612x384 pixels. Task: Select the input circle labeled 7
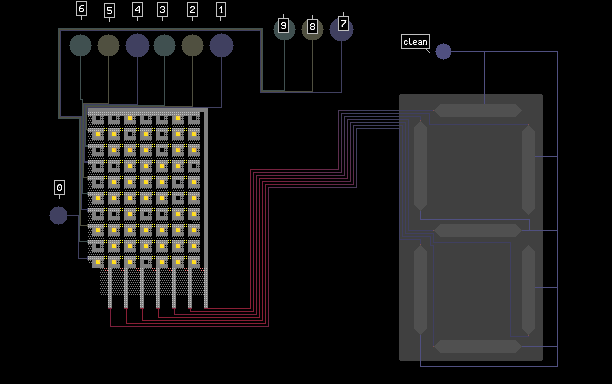342,29
